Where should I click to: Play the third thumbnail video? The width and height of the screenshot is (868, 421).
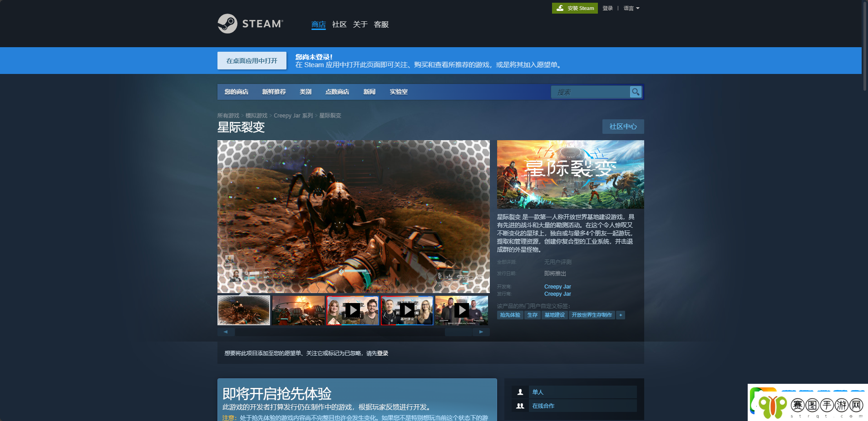[x=353, y=310]
